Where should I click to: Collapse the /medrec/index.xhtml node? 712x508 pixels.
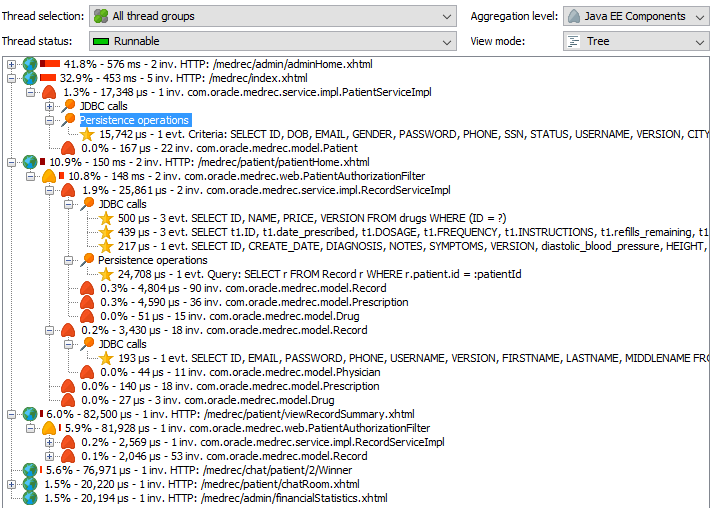[x=11, y=78]
